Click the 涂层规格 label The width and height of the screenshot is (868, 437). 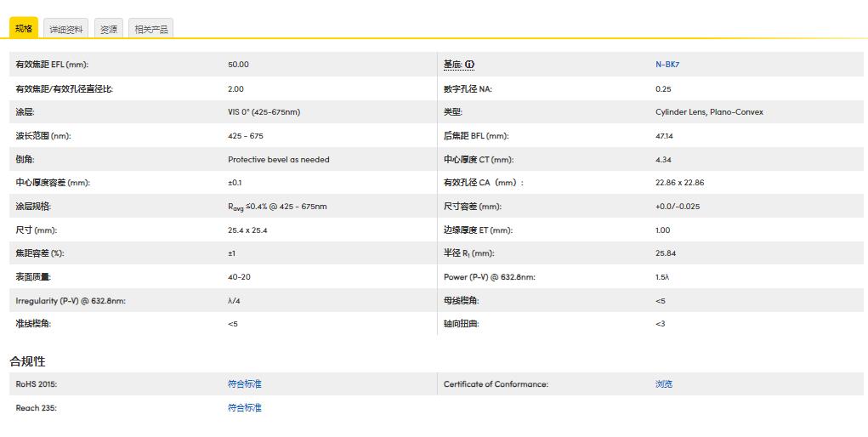tap(33, 207)
